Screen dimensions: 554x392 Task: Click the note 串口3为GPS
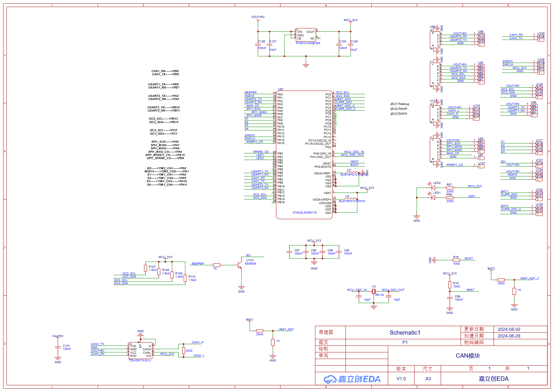(399, 114)
